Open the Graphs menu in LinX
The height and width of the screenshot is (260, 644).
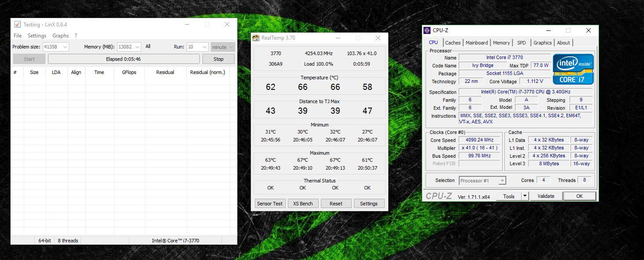[x=60, y=36]
